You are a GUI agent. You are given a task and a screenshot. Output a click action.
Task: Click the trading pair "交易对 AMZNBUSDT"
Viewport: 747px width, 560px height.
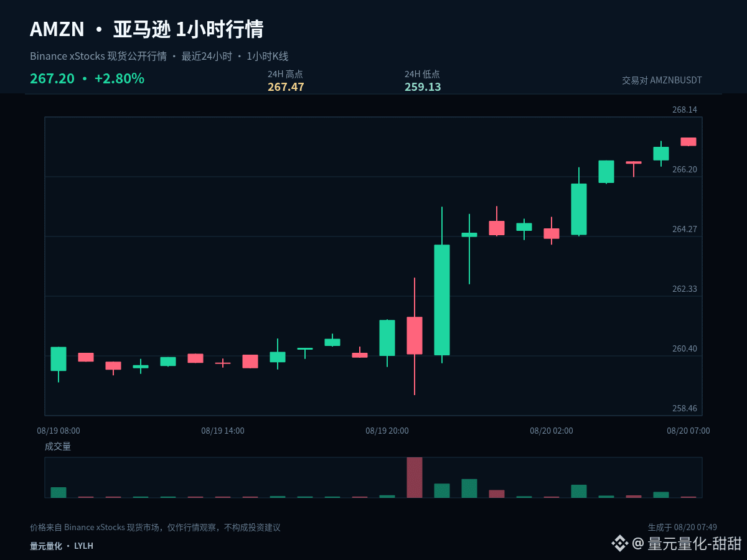662,80
